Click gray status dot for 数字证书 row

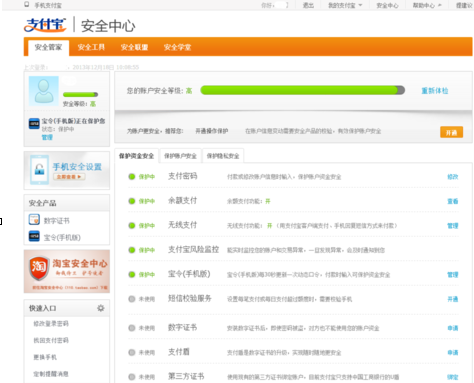(132, 328)
